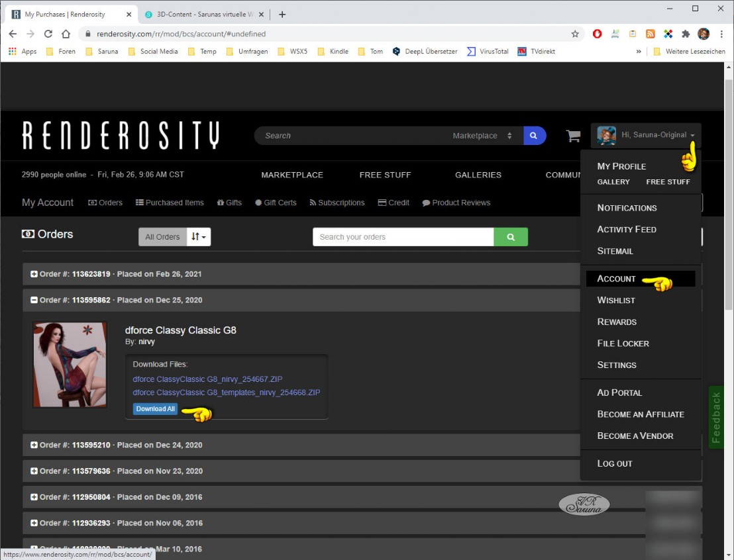Expand order 112950804 from Dec 09, 2016
Image resolution: width=734 pixels, height=560 pixels.
pyautogui.click(x=34, y=497)
